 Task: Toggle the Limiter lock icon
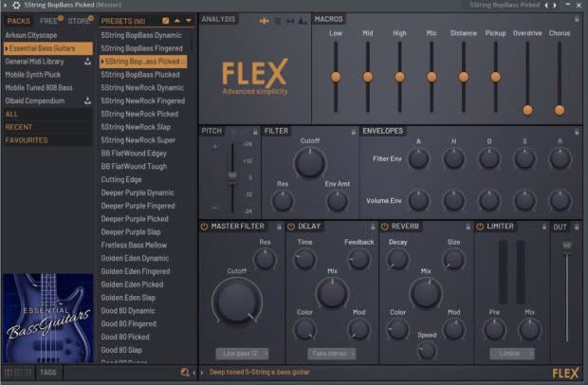pyautogui.click(x=544, y=227)
